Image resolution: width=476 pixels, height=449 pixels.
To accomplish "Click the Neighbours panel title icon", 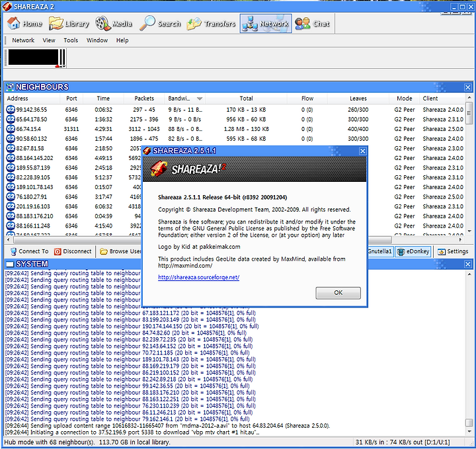I will point(10,87).
